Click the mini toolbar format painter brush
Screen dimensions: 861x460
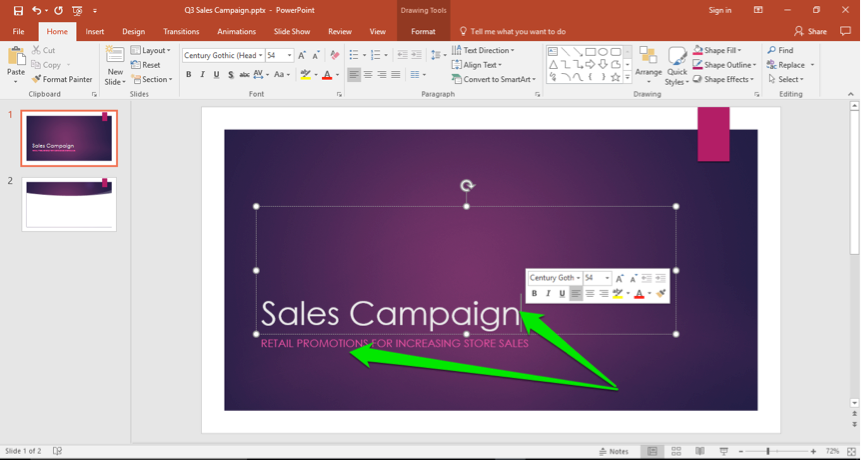[661, 294]
